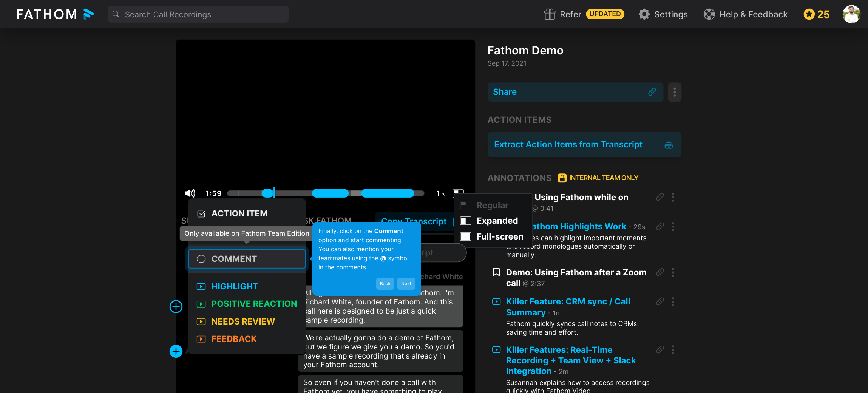Click Next in the tutorial tooltip
The height and width of the screenshot is (408, 868).
click(x=406, y=284)
